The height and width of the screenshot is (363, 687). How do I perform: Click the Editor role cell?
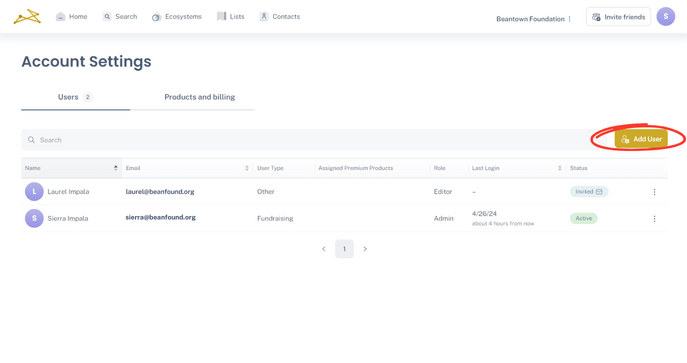(443, 192)
